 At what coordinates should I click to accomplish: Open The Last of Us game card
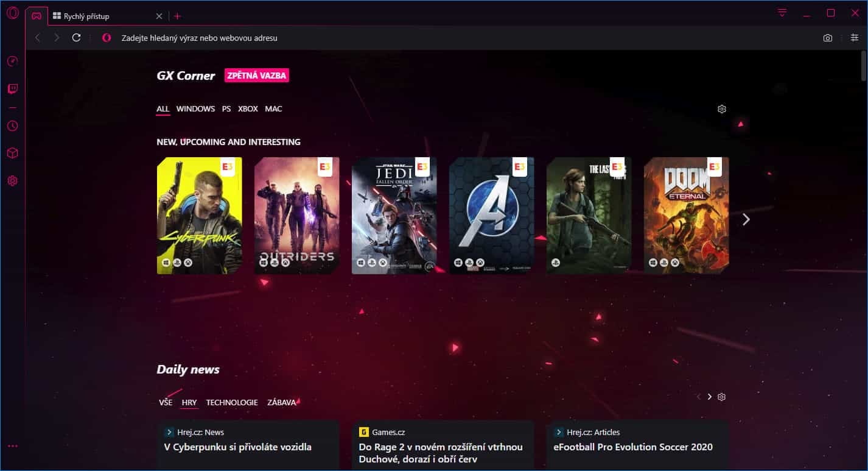click(x=589, y=216)
